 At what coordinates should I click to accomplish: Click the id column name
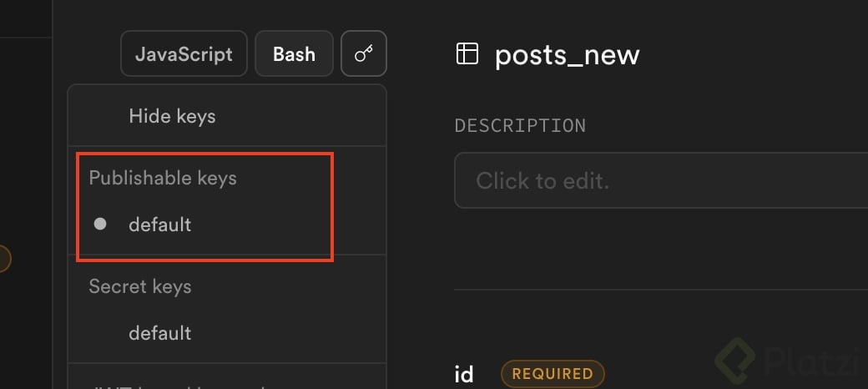click(x=463, y=373)
